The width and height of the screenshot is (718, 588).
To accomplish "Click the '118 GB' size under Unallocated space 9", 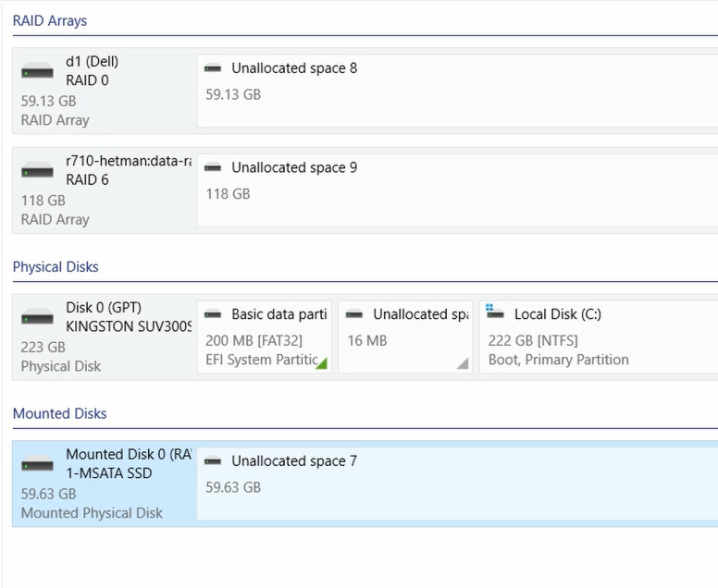I will (x=228, y=194).
